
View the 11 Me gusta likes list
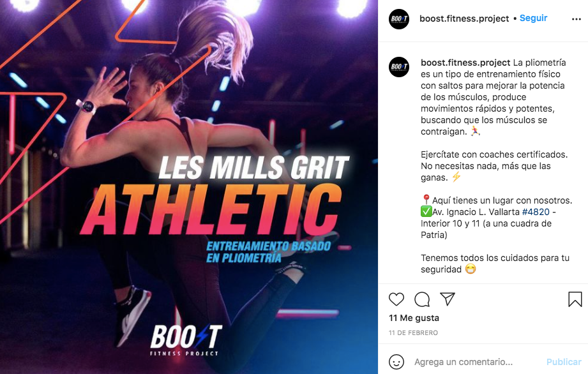tap(414, 318)
